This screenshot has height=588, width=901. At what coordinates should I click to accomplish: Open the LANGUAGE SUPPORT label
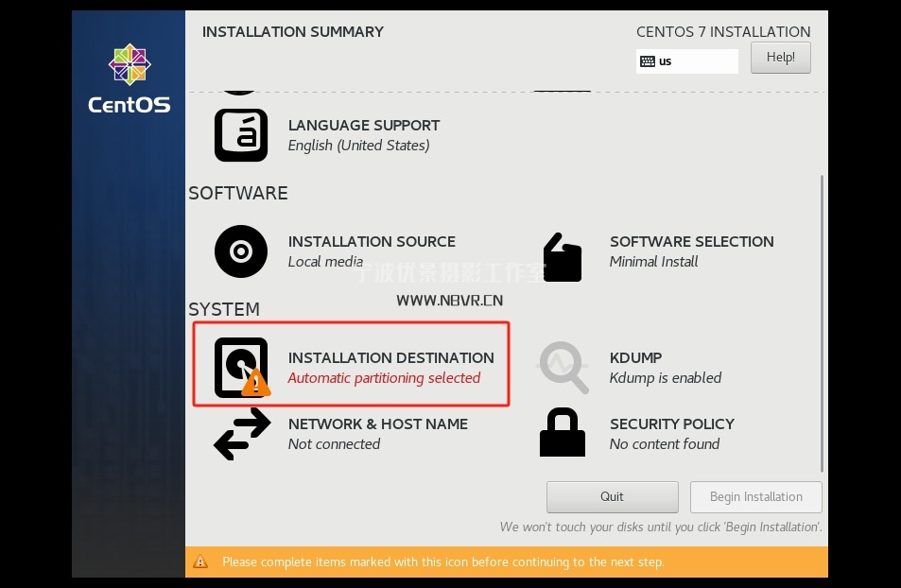click(363, 125)
